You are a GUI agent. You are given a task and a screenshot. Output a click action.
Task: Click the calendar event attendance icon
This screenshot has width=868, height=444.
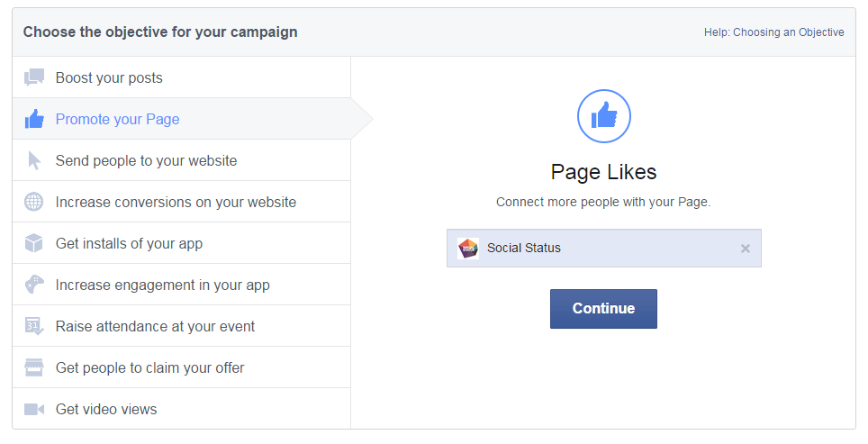click(x=34, y=326)
